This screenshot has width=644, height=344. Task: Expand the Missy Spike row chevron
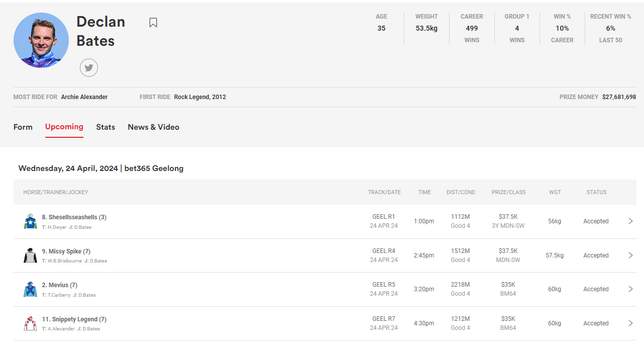630,255
